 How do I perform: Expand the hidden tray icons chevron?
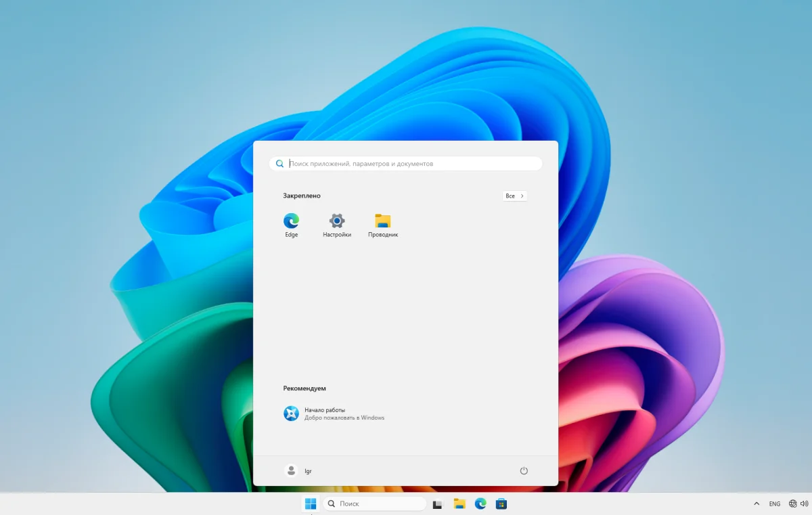click(757, 503)
